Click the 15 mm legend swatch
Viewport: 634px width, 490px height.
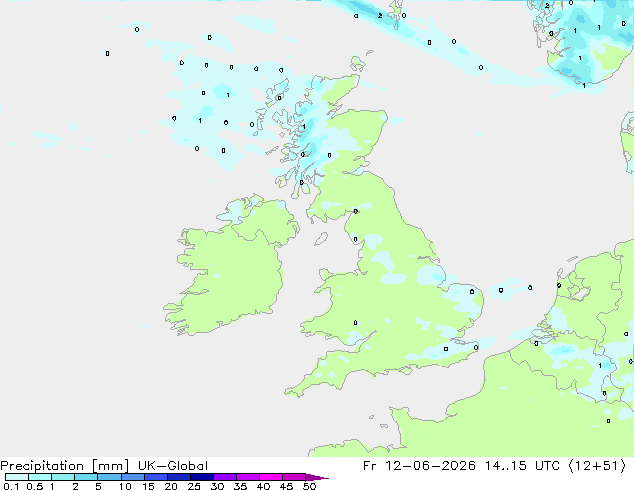pos(156,477)
